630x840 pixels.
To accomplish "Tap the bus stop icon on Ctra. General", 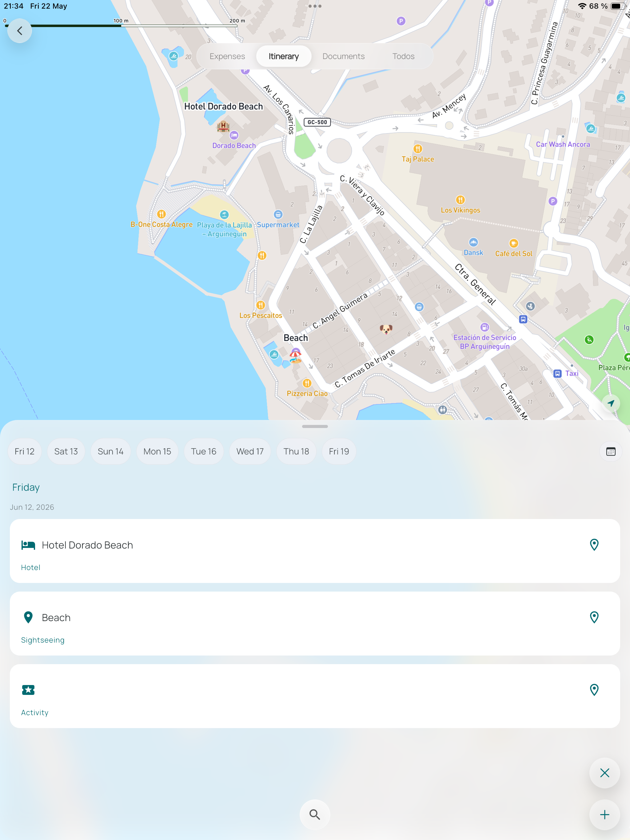I will click(523, 319).
